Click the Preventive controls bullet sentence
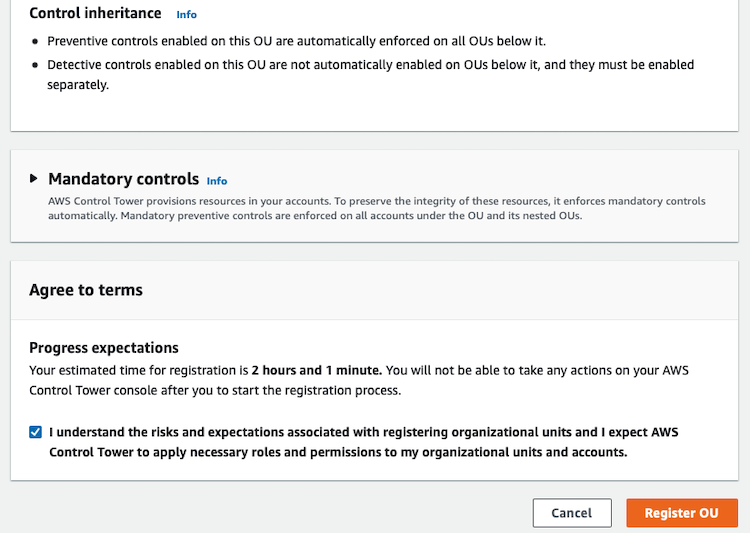 tap(297, 41)
